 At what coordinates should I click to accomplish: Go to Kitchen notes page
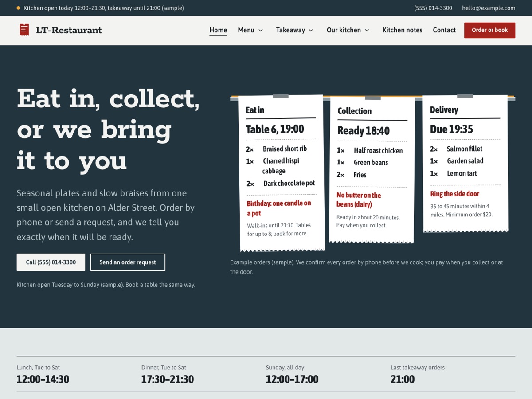pyautogui.click(x=403, y=30)
